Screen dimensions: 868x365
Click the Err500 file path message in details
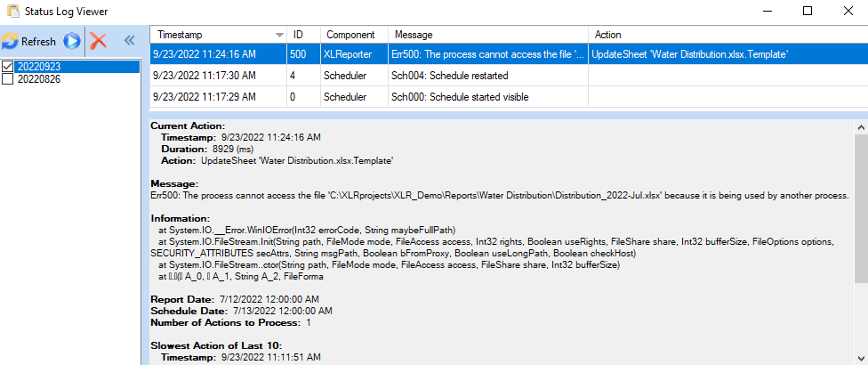pyautogui.click(x=499, y=196)
